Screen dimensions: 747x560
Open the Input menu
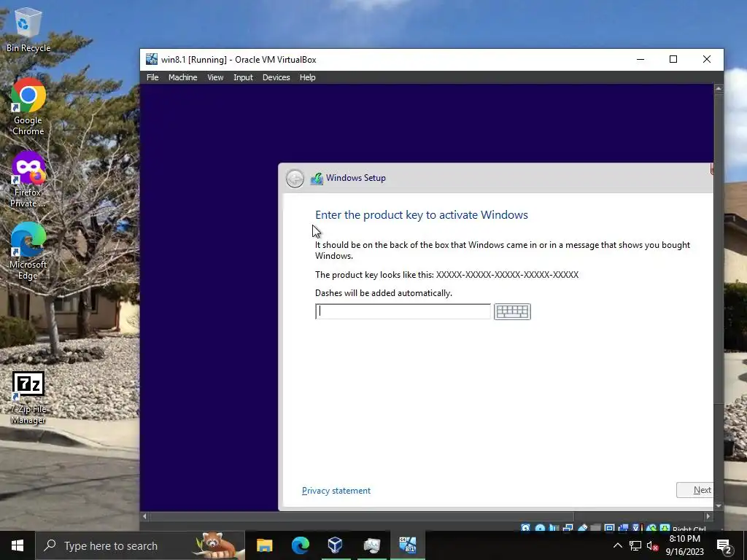point(243,77)
